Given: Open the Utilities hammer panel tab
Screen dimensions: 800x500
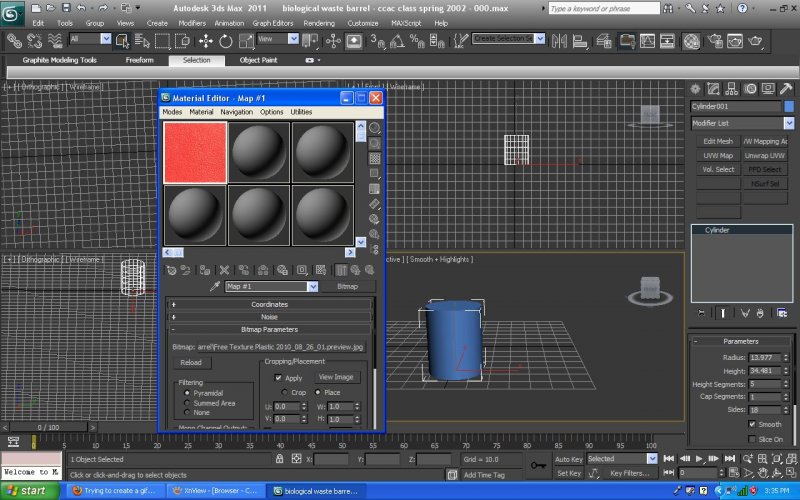Looking at the screenshot, I should click(786, 89).
